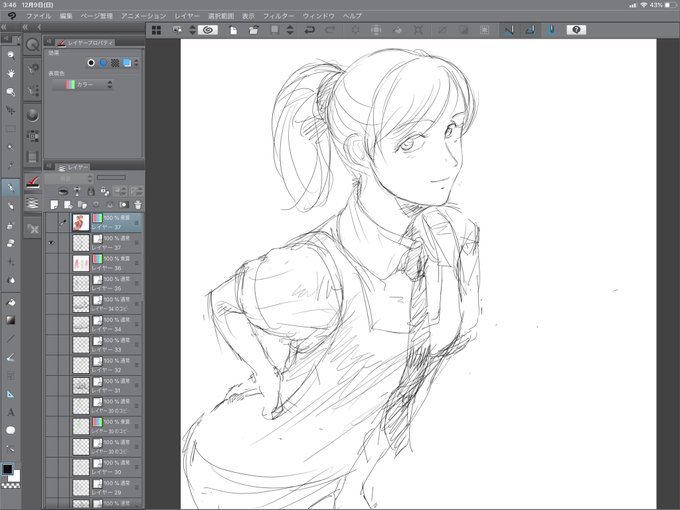Click the help question mark button
The image size is (680, 510).
click(576, 30)
